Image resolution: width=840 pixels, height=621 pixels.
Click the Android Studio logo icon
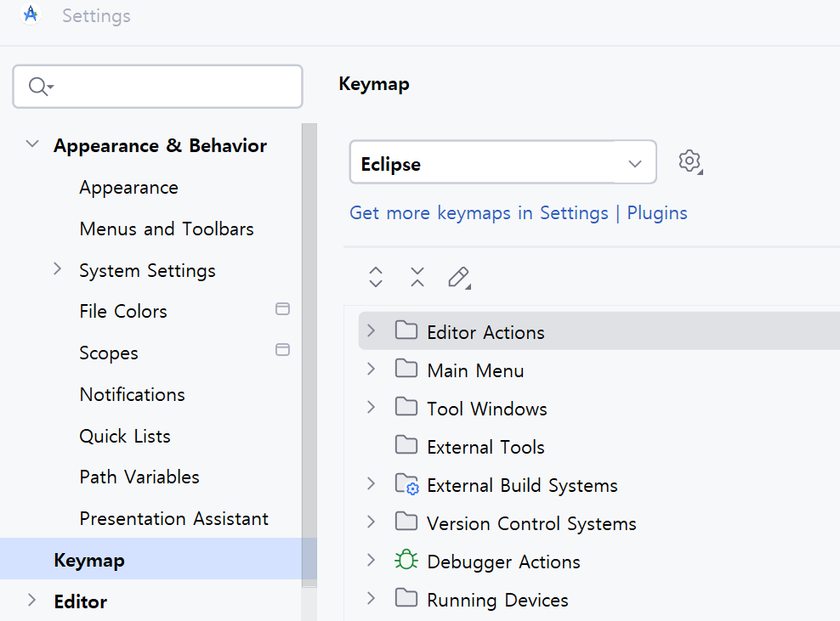[31, 14]
